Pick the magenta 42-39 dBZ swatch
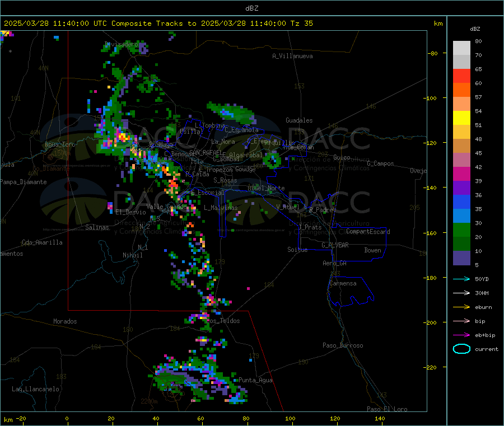The height and width of the screenshot is (426, 504). (461, 174)
